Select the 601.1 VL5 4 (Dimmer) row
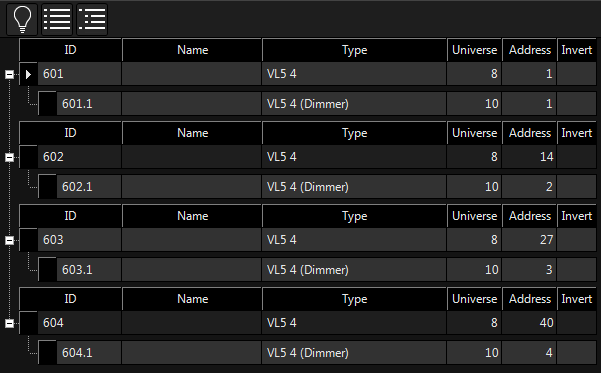The image size is (601, 373). pos(317,104)
